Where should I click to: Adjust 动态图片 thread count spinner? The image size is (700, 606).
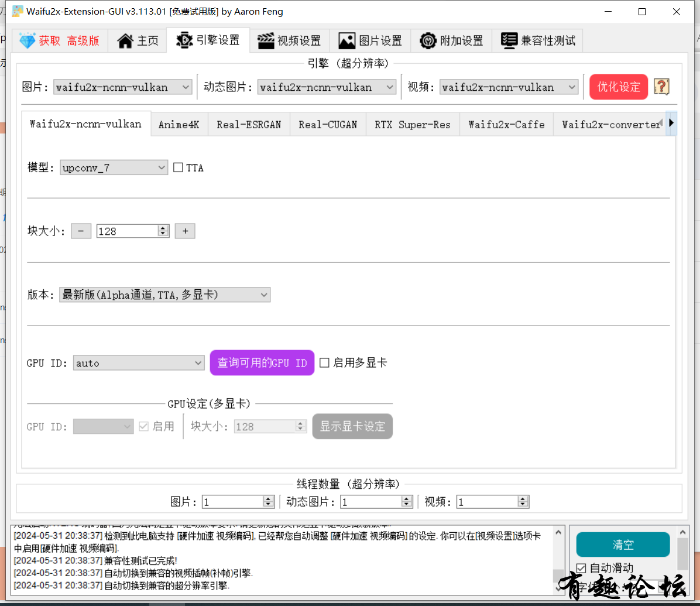[406, 502]
